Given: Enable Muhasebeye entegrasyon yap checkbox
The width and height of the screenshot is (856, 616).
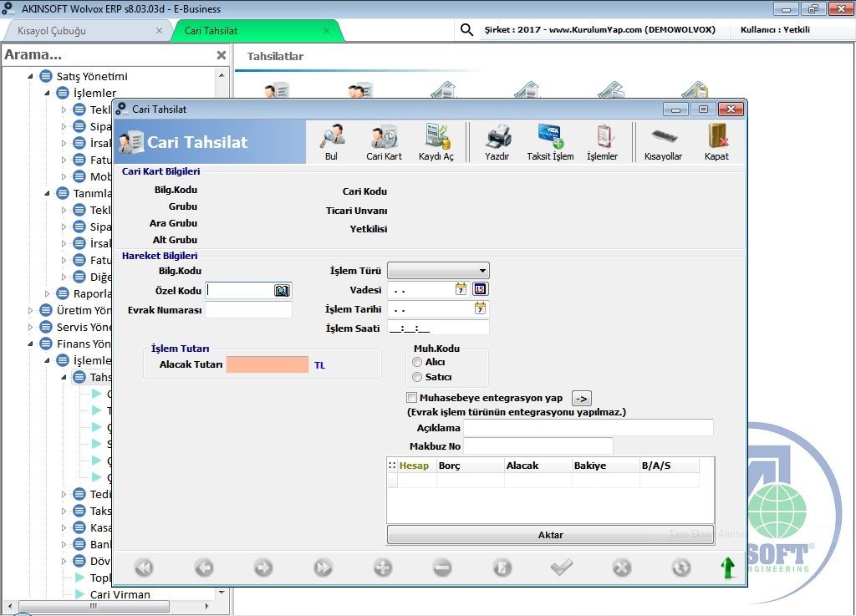Looking at the screenshot, I should (411, 397).
